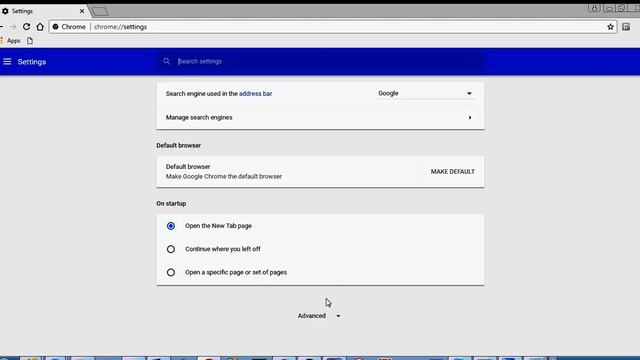Select Open a specific page or set of pages

point(171,272)
